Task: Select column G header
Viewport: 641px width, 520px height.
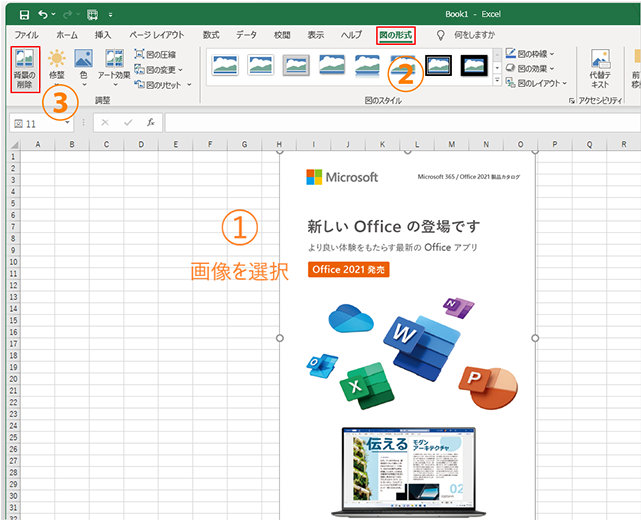Action: coord(244,144)
